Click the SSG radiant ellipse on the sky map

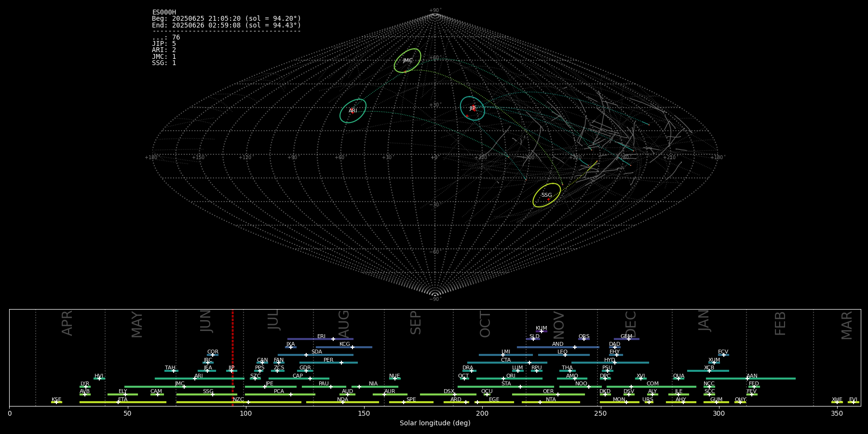click(x=547, y=195)
